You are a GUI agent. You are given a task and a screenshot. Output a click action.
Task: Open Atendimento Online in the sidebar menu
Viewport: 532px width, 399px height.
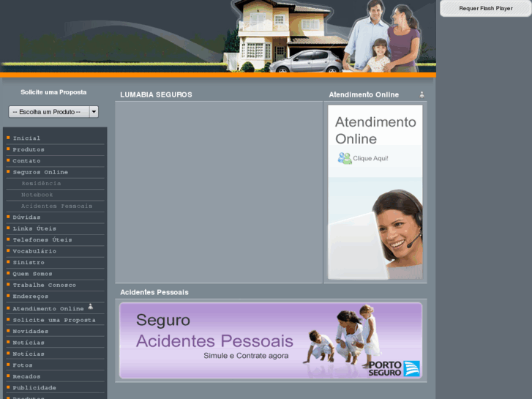coord(48,309)
